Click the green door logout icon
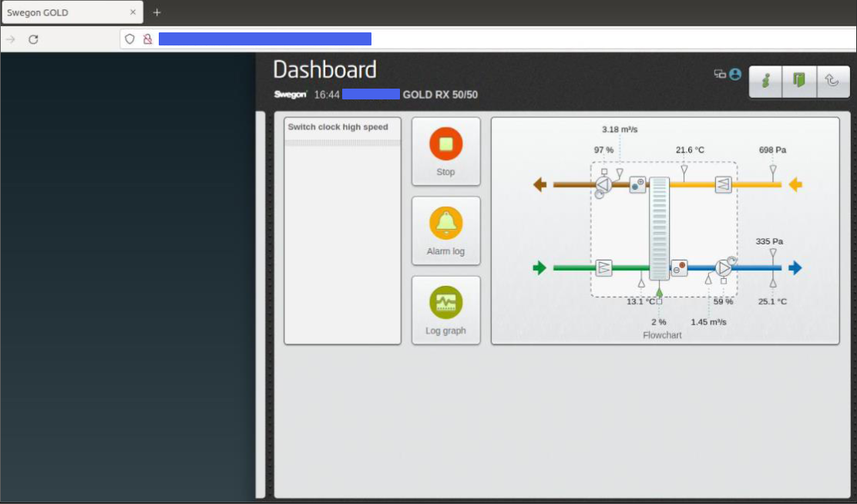 pos(798,81)
